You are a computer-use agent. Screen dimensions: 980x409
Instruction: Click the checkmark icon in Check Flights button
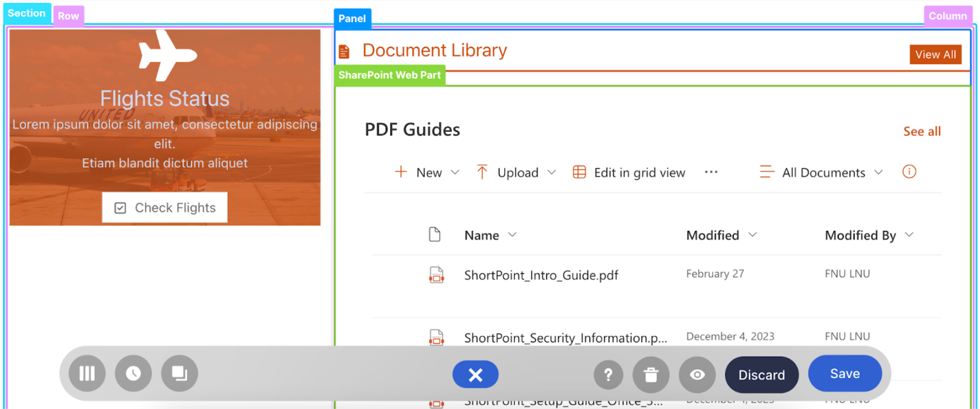[x=120, y=208]
